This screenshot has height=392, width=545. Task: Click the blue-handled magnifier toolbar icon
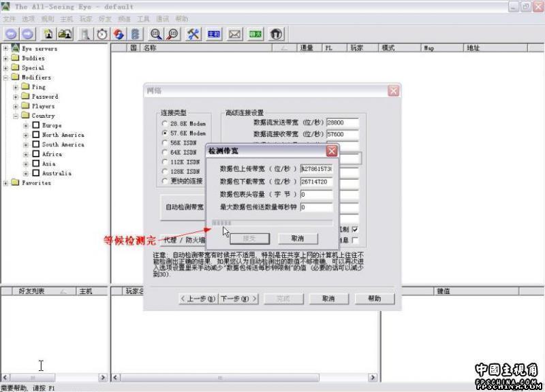pyautogui.click(x=156, y=34)
